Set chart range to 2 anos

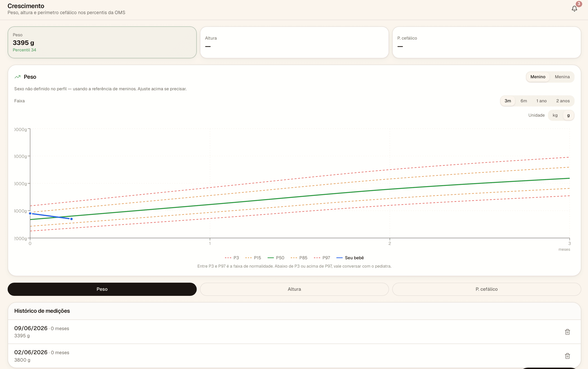tap(563, 101)
